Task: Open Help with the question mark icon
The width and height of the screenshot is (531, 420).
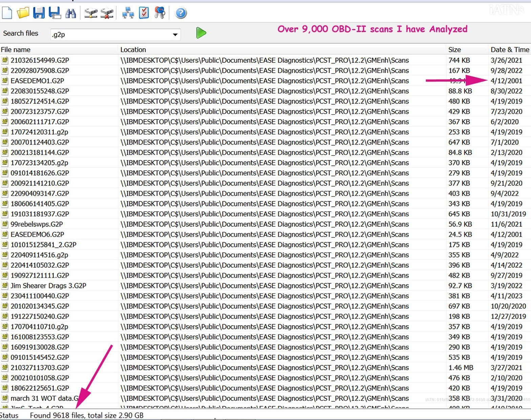Action: 181,13
